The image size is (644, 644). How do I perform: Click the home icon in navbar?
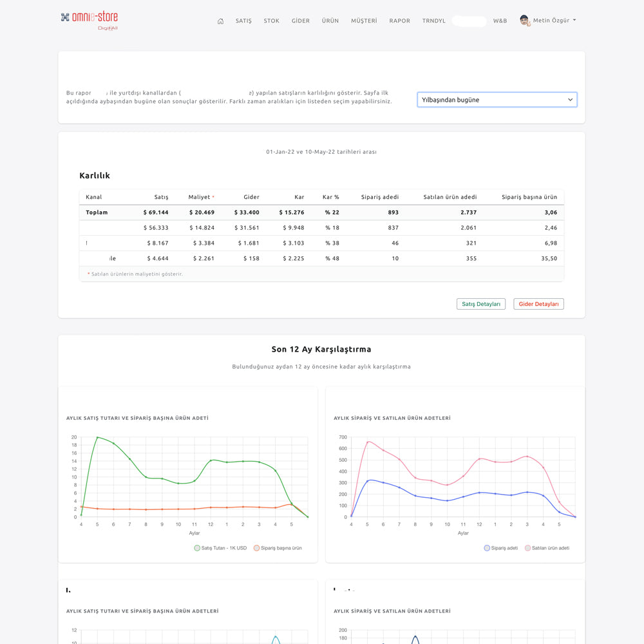[220, 21]
